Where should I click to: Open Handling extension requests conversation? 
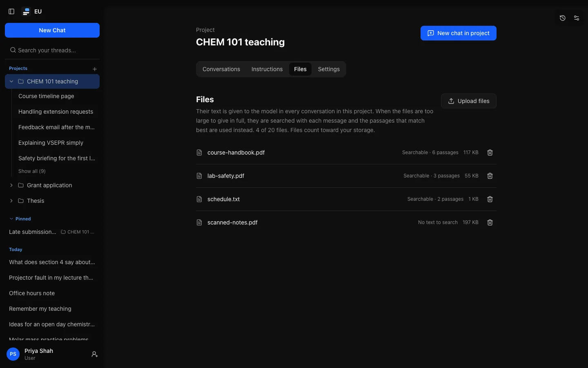(57, 112)
